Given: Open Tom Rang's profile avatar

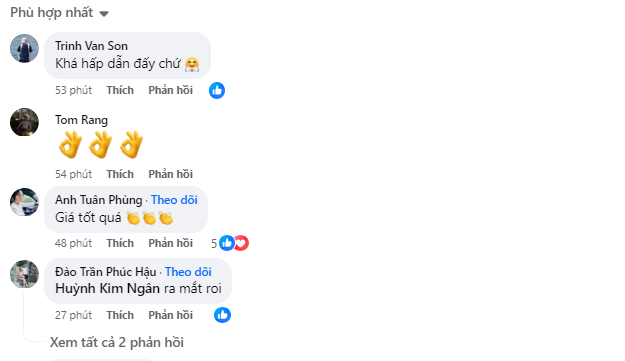Looking at the screenshot, I should (x=24, y=122).
